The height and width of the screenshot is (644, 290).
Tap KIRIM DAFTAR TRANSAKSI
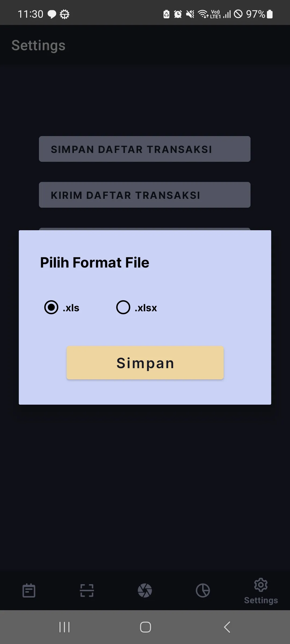144,195
